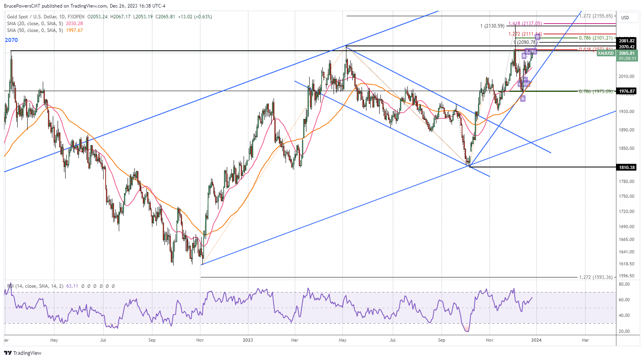
Task: Click the 80.00 RSI scale label
Action: click(624, 284)
